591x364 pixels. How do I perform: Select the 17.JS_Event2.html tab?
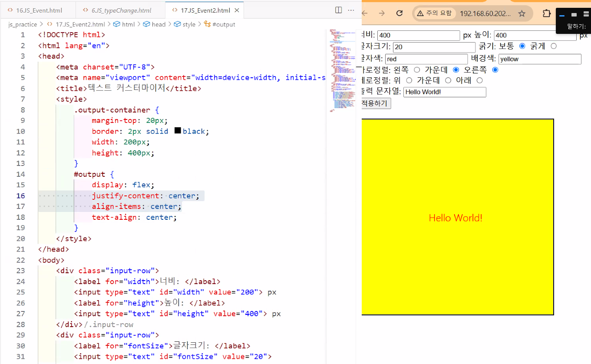(x=205, y=10)
